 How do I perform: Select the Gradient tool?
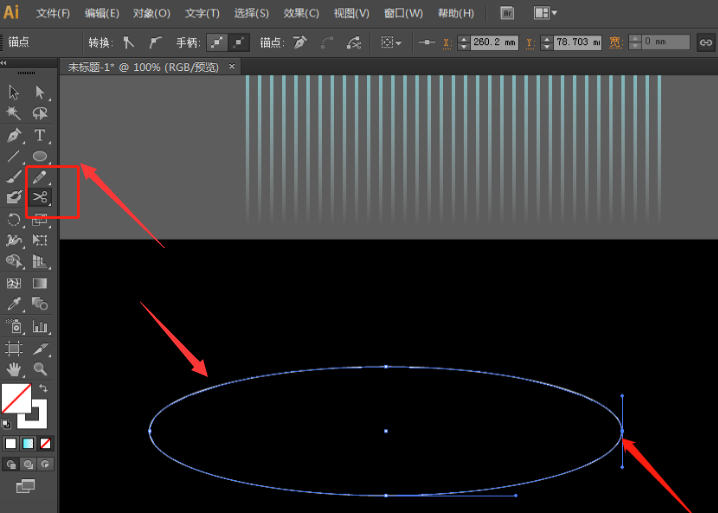[40, 283]
